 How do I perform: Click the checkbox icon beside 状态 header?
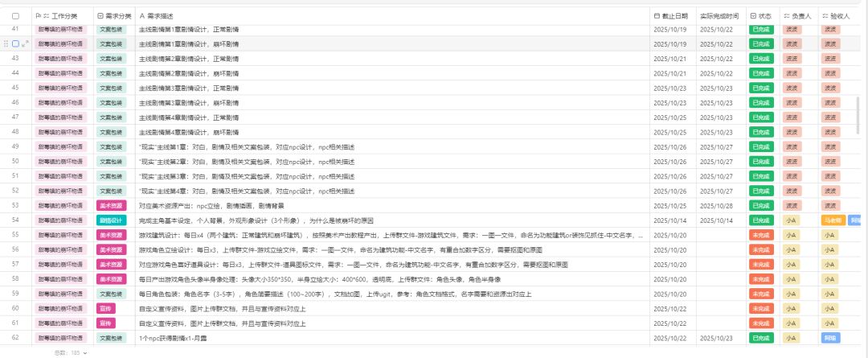tap(753, 17)
